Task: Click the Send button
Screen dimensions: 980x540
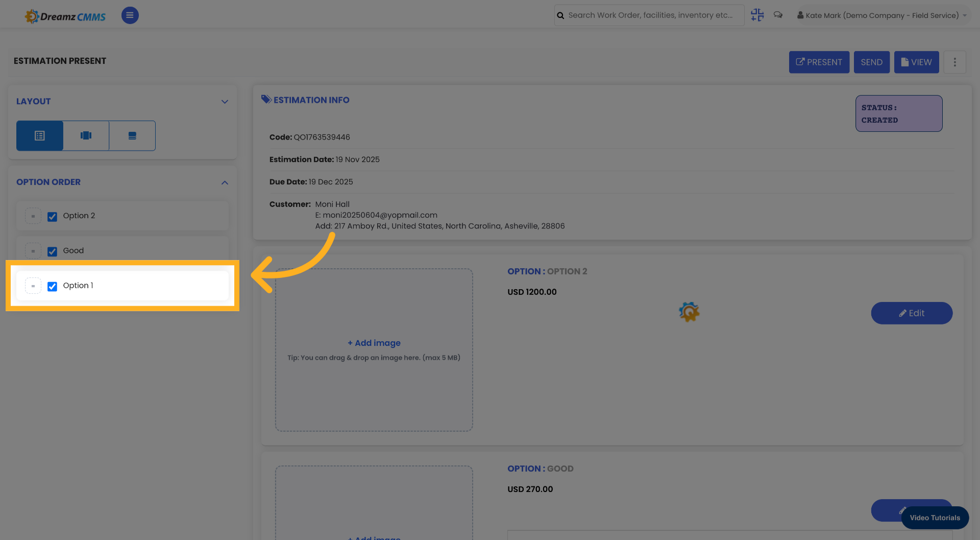Action: (x=872, y=62)
